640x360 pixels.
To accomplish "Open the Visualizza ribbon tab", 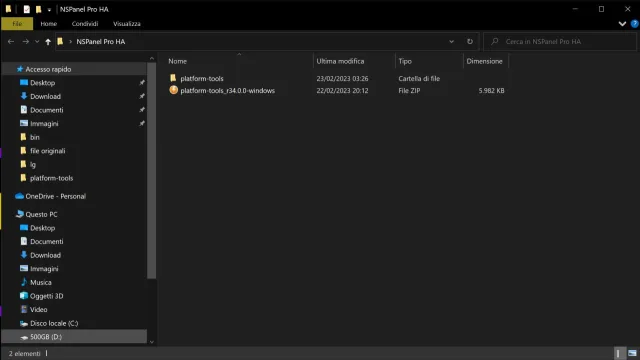I will click(127, 24).
